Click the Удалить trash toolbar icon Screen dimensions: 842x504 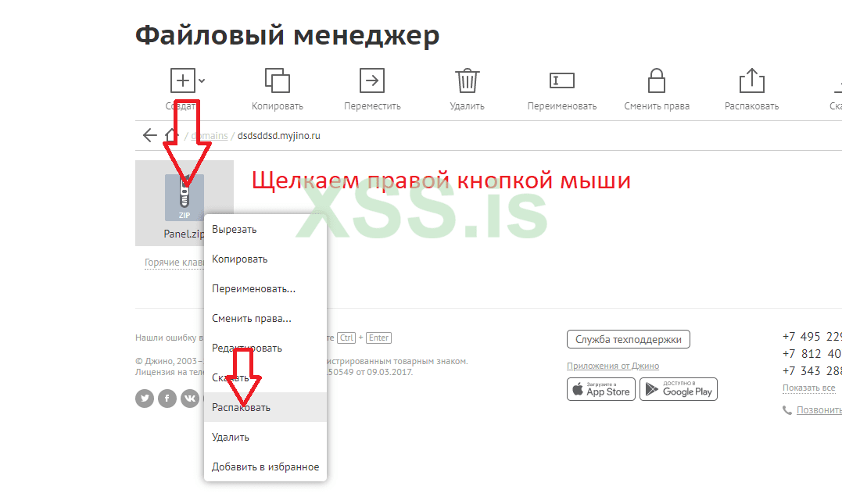(x=468, y=80)
